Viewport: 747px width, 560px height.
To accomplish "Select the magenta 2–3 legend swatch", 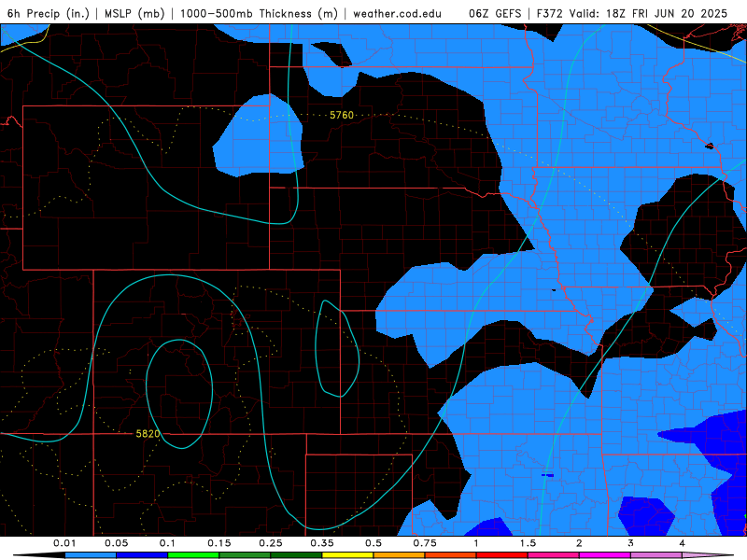I will tap(605, 555).
